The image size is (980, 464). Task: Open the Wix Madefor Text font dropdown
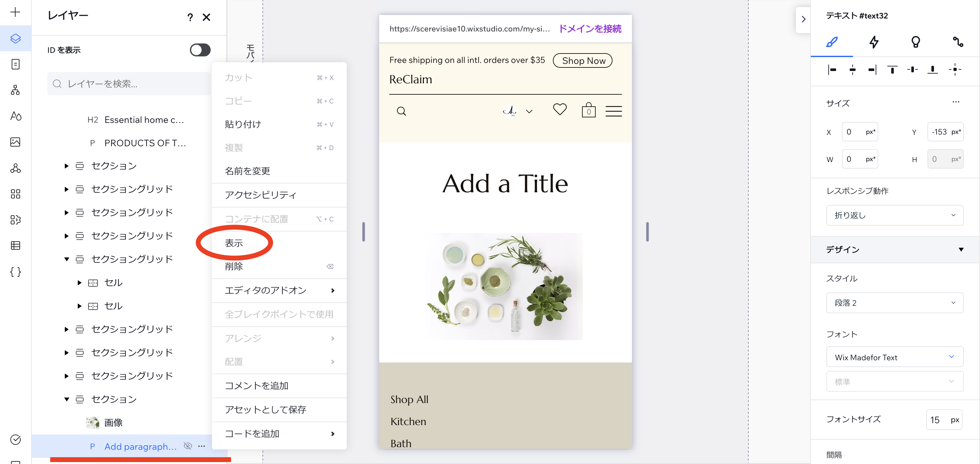click(x=894, y=357)
